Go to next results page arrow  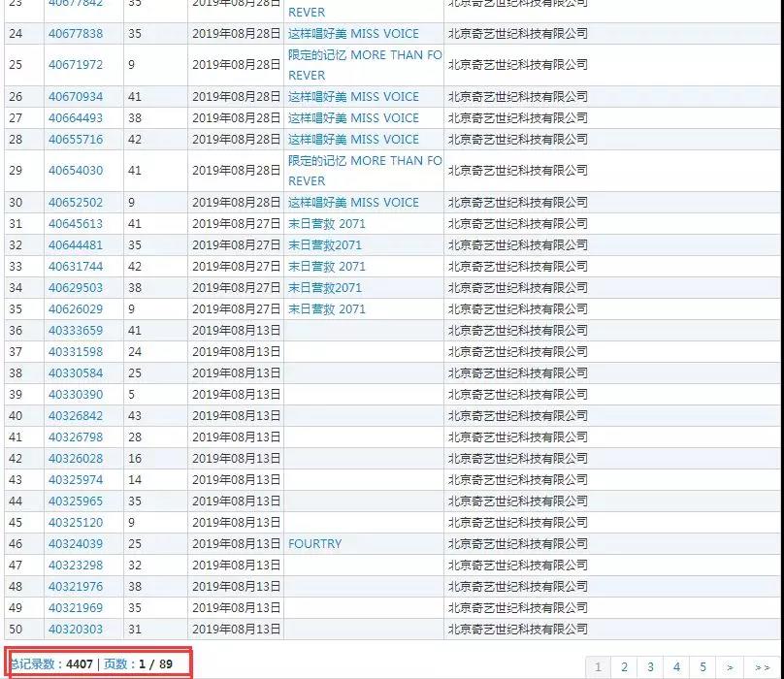click(x=730, y=667)
